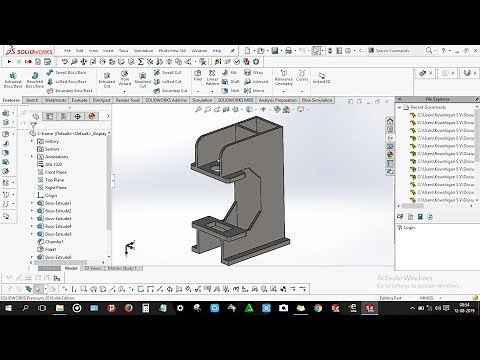Expand the History node
The height and width of the screenshot is (360, 480).
point(32,141)
